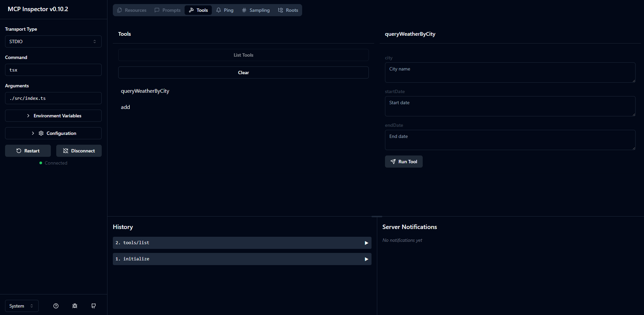
Task: Switch to the Prompts tab
Action: [167, 10]
